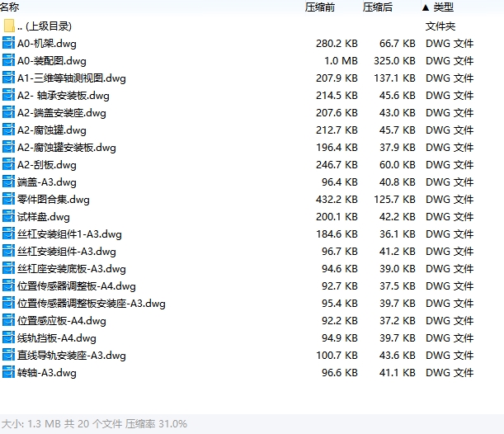Select file name A2- 轴承安装板.dwg
The width and height of the screenshot is (504, 434).
point(64,96)
